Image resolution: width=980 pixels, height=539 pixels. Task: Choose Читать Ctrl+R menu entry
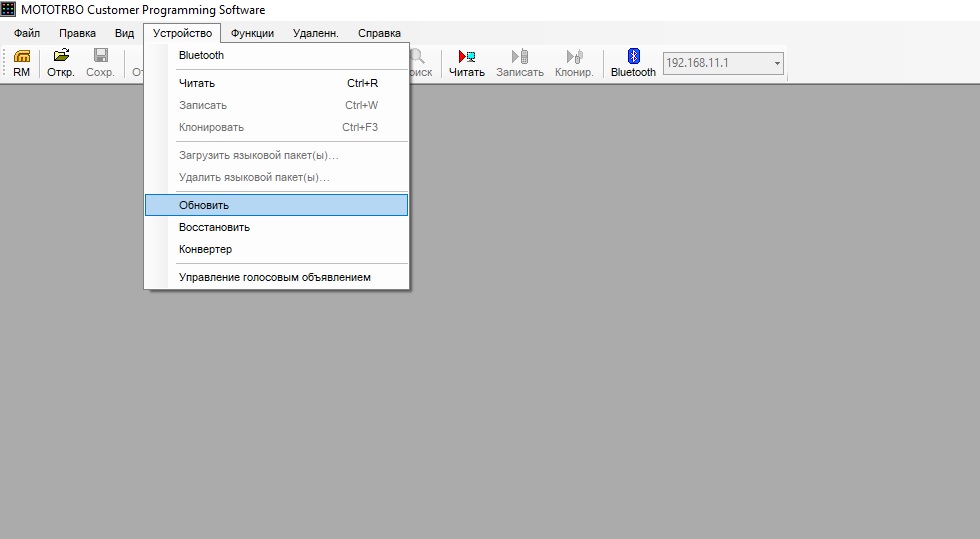pyautogui.click(x=276, y=83)
